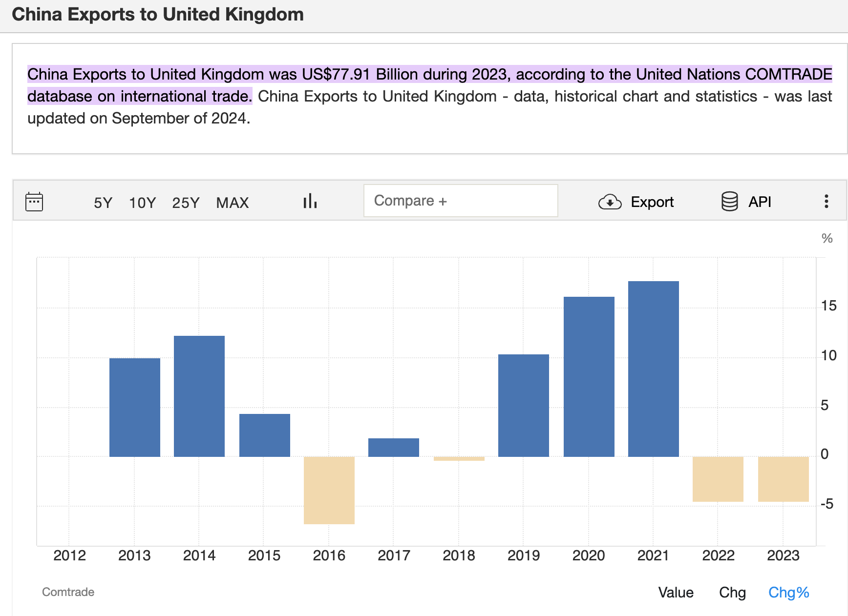Switch chart to Value view

676,592
